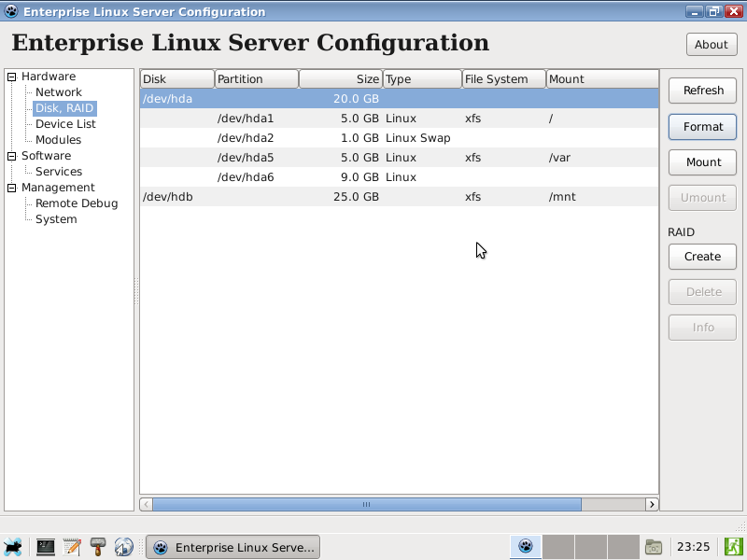Image resolution: width=747 pixels, height=560 pixels.
Task: Select the /dev/hda2 swap partition row
Action: click(400, 138)
